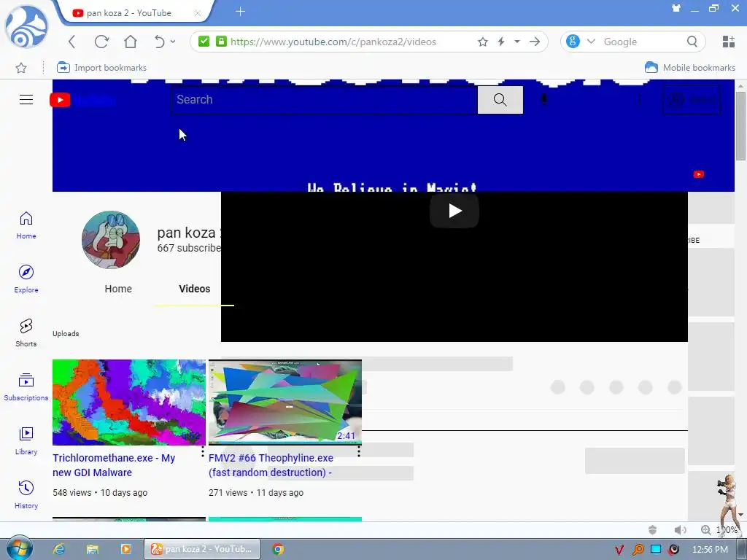This screenshot has width=747, height=560.
Task: Click the small red YouTube icon in the banner
Action: pyautogui.click(x=698, y=174)
